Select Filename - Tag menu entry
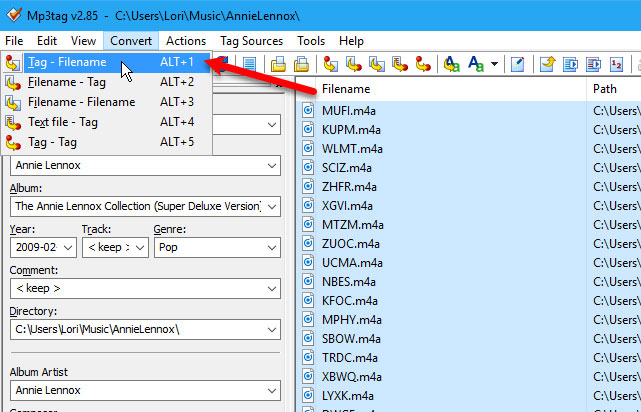Screen dimensions: 641x412 point(68,82)
